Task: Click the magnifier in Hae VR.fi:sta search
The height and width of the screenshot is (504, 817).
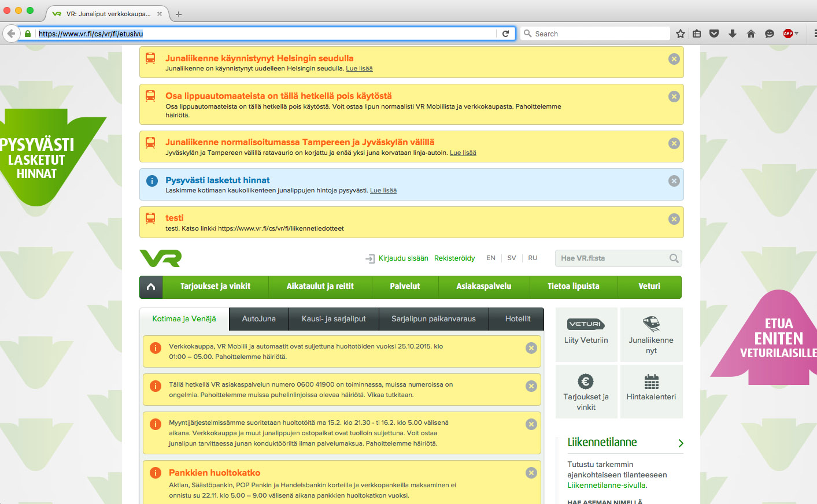Action: pos(674,258)
